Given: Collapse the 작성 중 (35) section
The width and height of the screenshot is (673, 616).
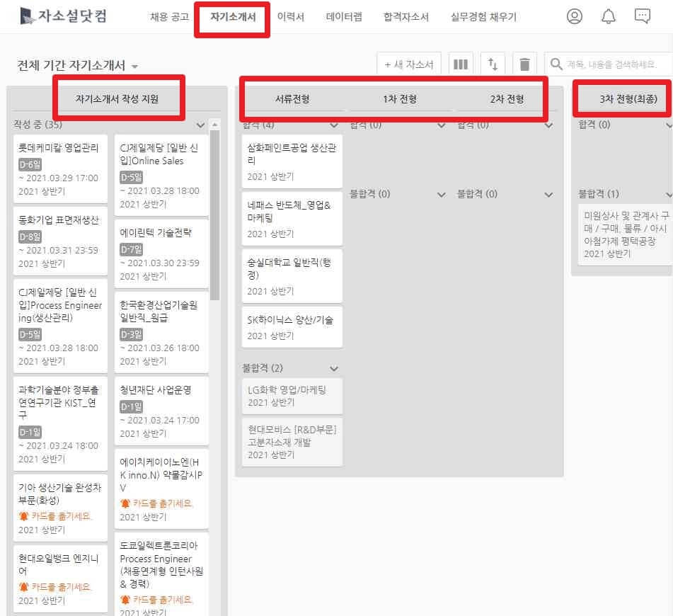Looking at the screenshot, I should (x=200, y=125).
